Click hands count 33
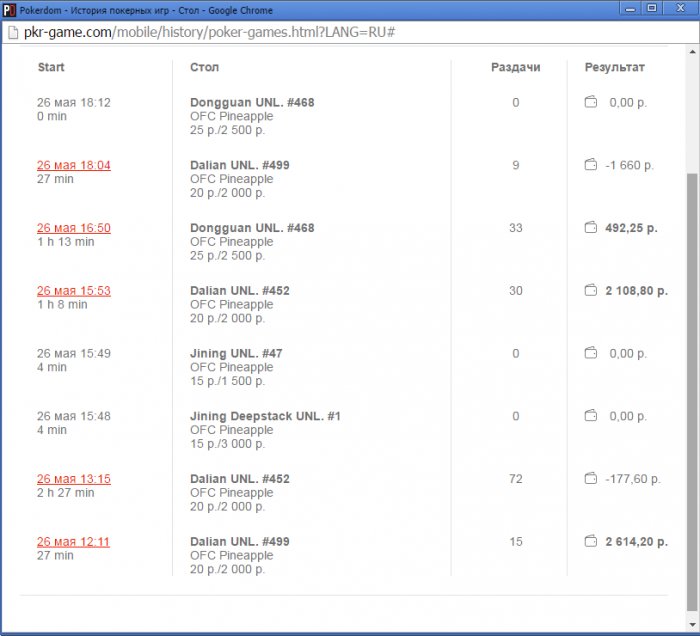This screenshot has width=700, height=636. [516, 228]
